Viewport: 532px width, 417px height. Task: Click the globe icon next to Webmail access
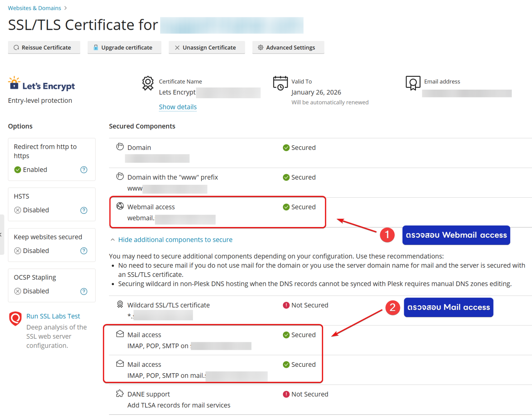(120, 206)
